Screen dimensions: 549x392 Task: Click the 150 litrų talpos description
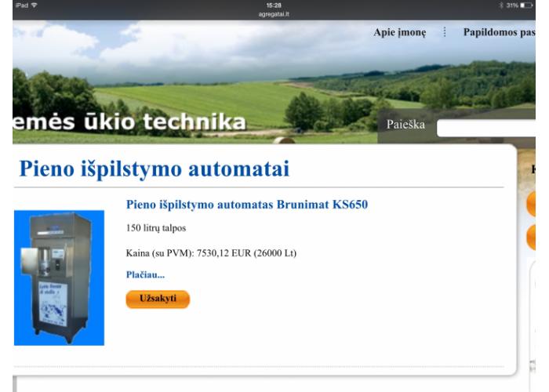click(x=156, y=228)
